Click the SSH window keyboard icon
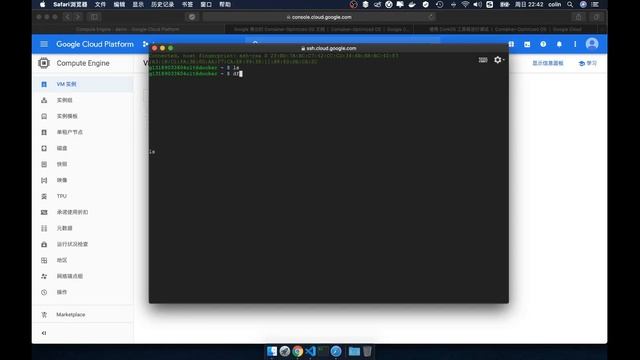Image resolution: width=640 pixels, height=360 pixels. [x=483, y=60]
